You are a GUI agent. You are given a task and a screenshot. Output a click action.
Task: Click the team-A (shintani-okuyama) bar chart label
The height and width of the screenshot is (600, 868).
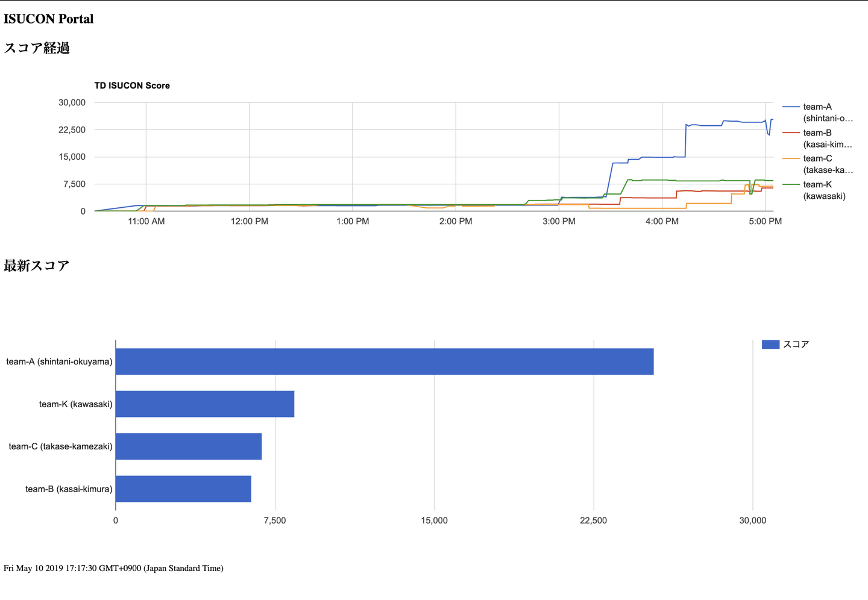click(x=59, y=361)
